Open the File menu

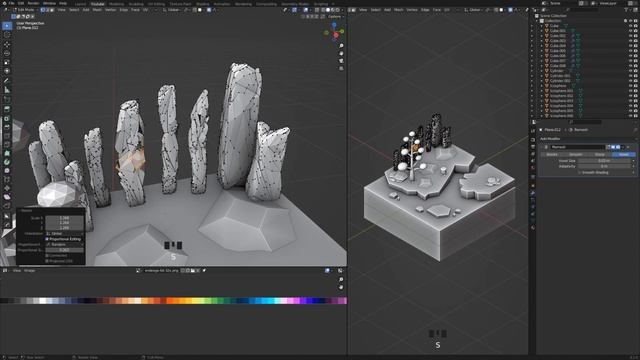pos(11,3)
